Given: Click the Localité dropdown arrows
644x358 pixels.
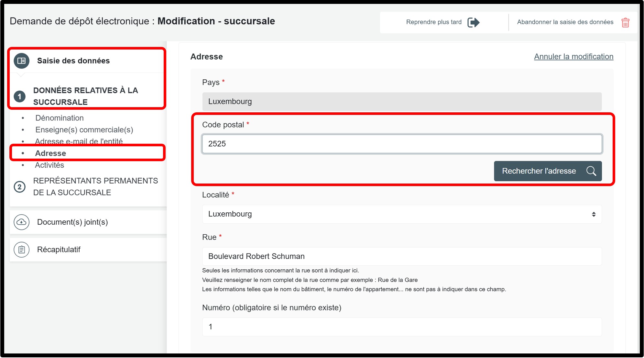Looking at the screenshot, I should point(594,214).
